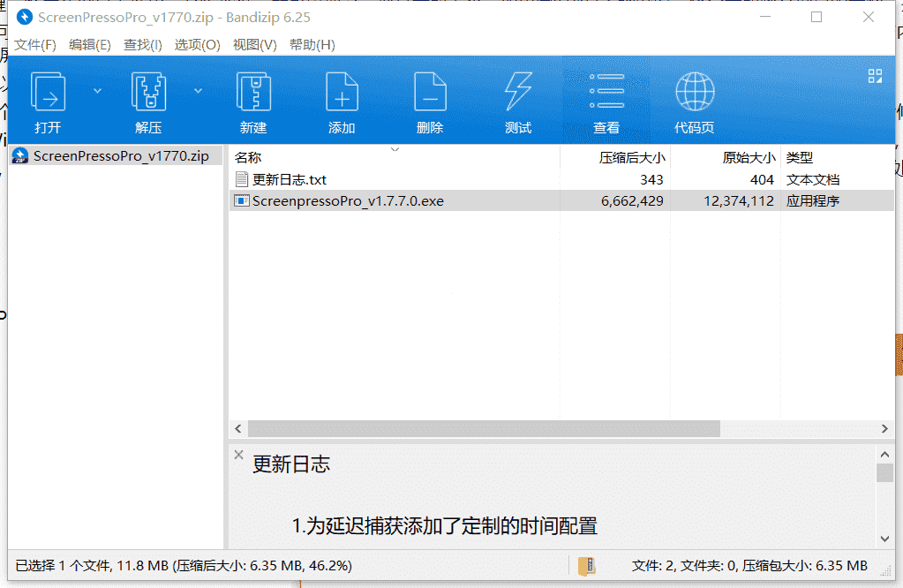This screenshot has width=903, height=588.
Task: Click the 6,662,429 compressed size cell
Action: coord(632,201)
